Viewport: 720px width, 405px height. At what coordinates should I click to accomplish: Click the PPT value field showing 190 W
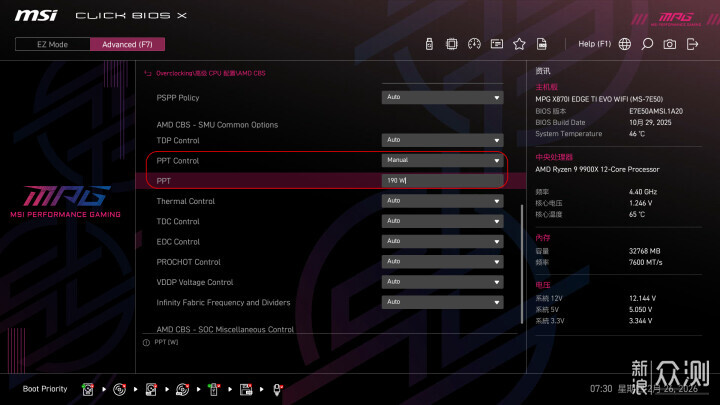coord(442,180)
